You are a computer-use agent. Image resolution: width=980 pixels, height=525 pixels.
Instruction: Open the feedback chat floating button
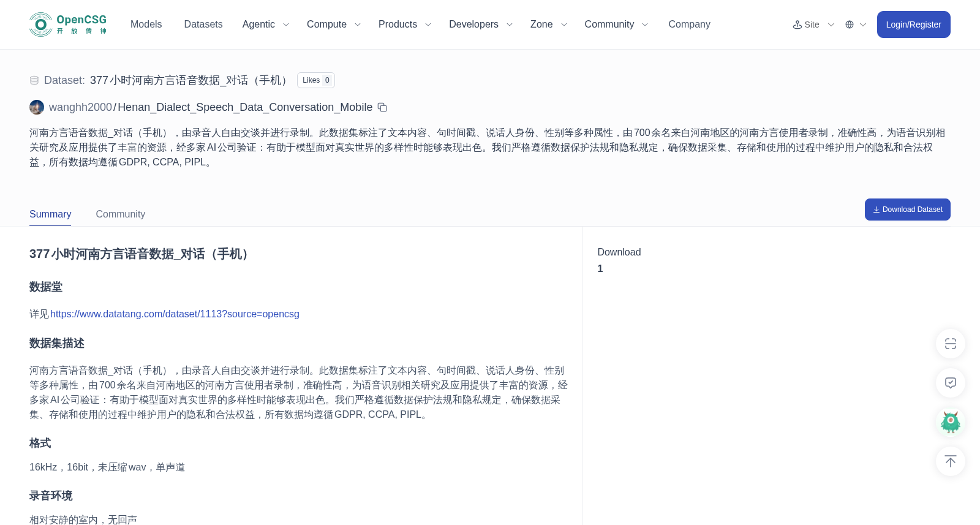click(951, 383)
